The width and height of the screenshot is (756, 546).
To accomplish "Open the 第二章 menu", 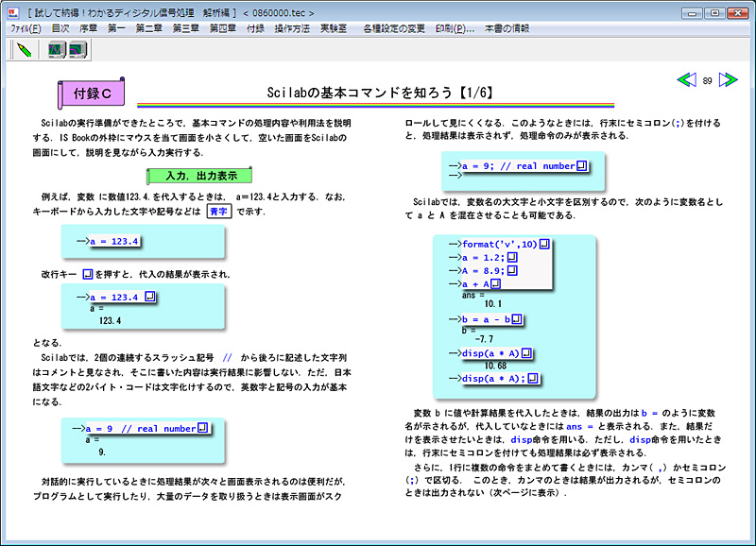I will coord(148,28).
